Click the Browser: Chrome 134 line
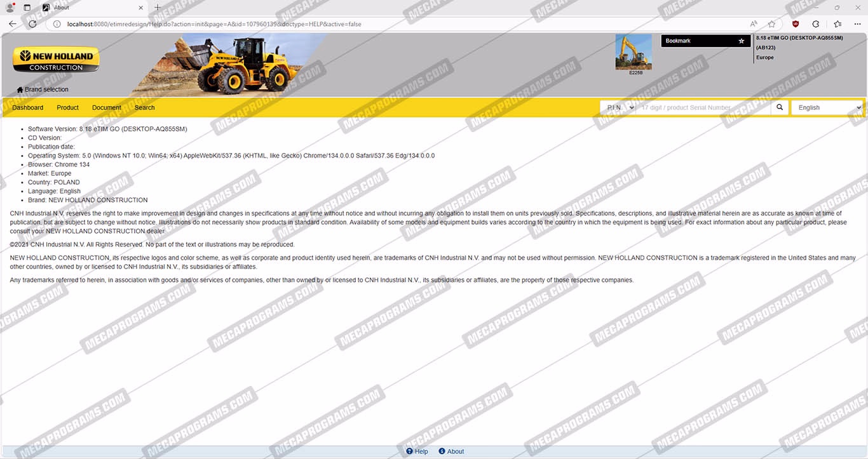 tap(58, 164)
